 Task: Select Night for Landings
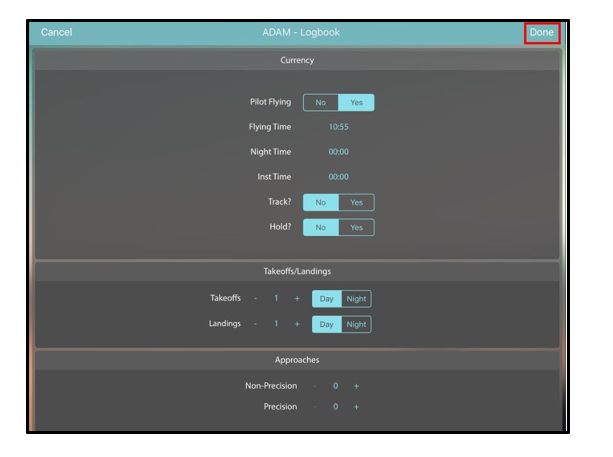click(356, 324)
